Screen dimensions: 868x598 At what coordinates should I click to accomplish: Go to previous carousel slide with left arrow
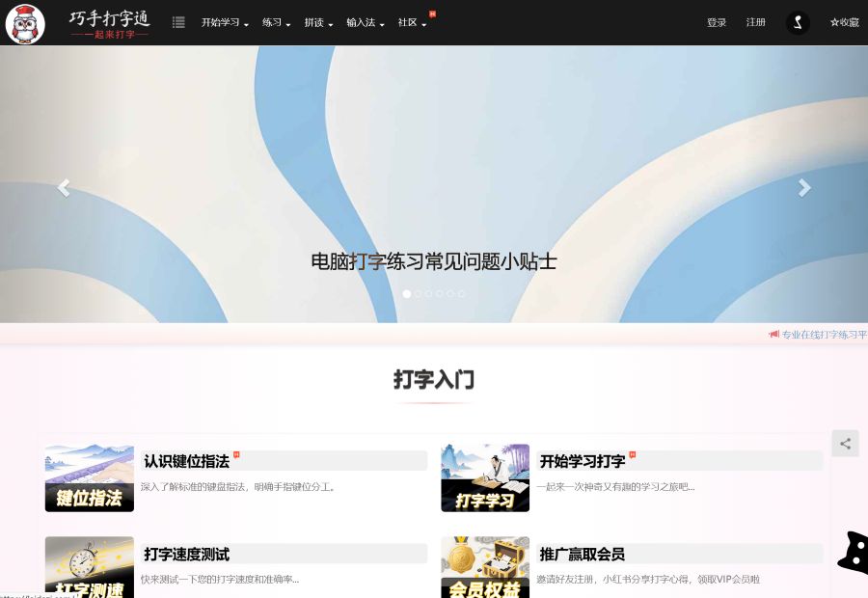click(63, 187)
